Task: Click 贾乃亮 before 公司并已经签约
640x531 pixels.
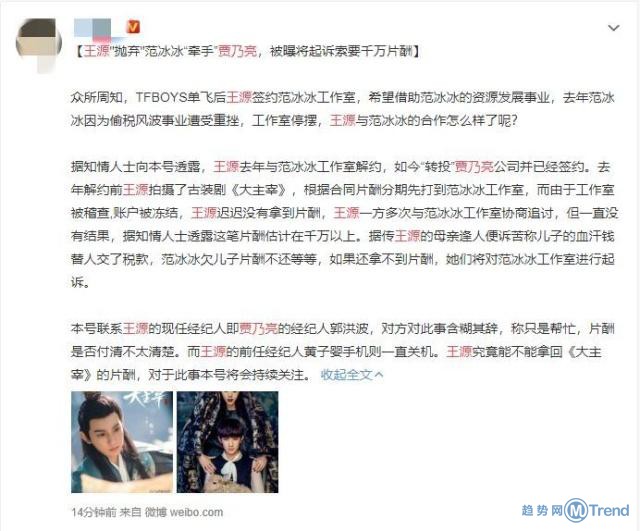Action: pyautogui.click(x=474, y=167)
